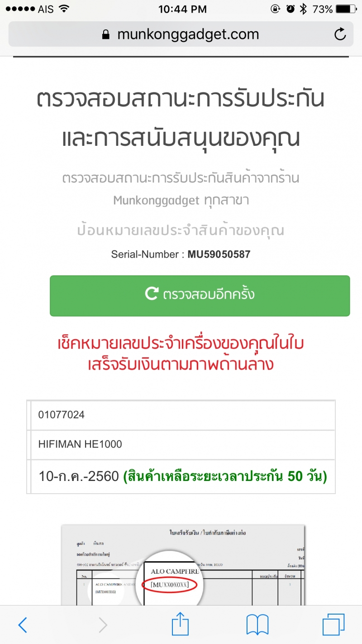
Task: Tap the Safari forward arrow
Action: 103,625
